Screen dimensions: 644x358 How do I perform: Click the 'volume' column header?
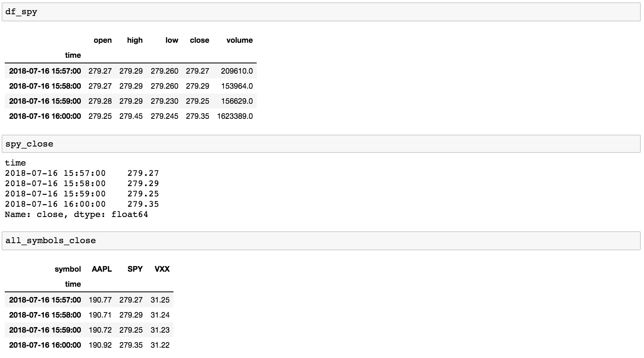[239, 40]
